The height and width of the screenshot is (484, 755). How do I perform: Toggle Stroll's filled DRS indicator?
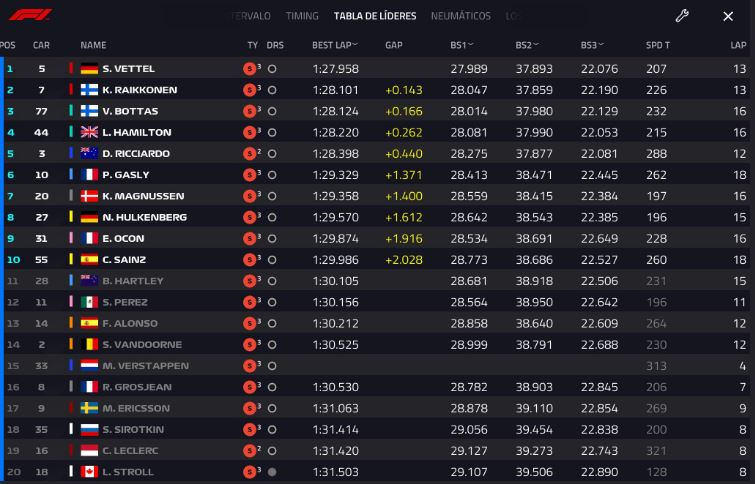click(x=272, y=472)
